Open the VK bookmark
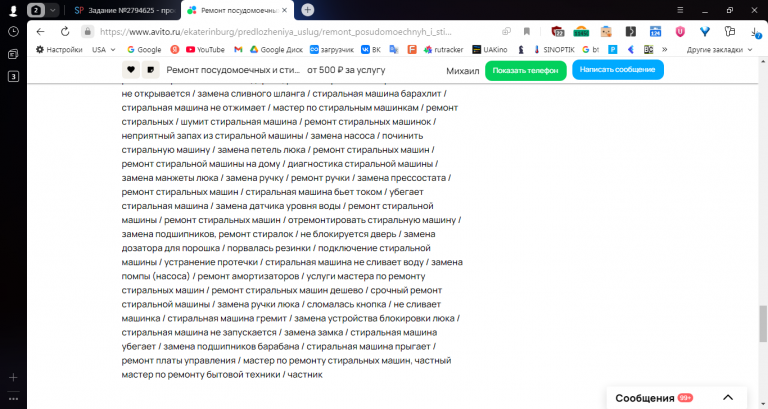768x409 pixels. (371, 49)
